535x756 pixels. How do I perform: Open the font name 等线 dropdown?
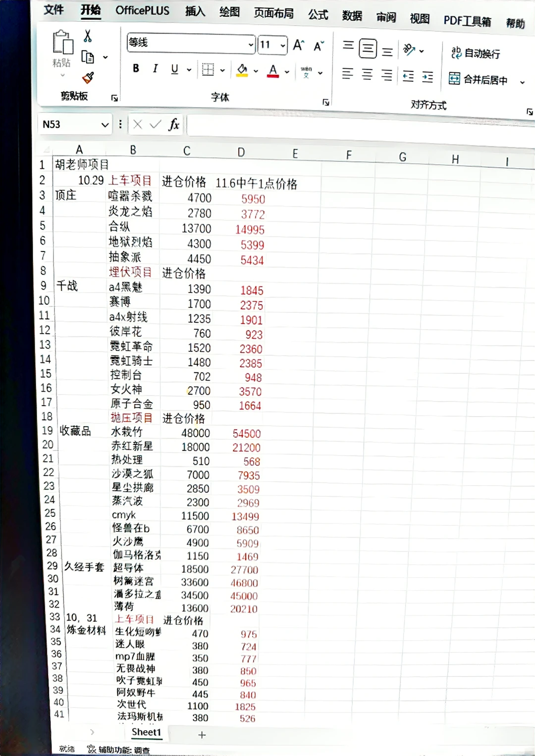[251, 45]
